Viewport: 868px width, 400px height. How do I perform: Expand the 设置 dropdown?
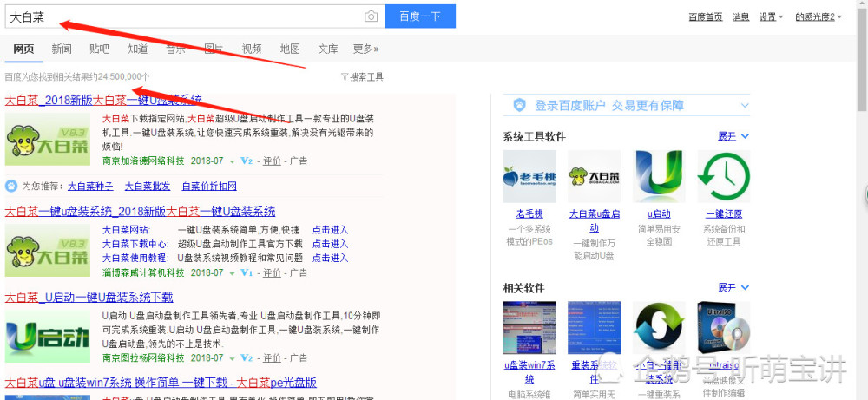[x=771, y=16]
